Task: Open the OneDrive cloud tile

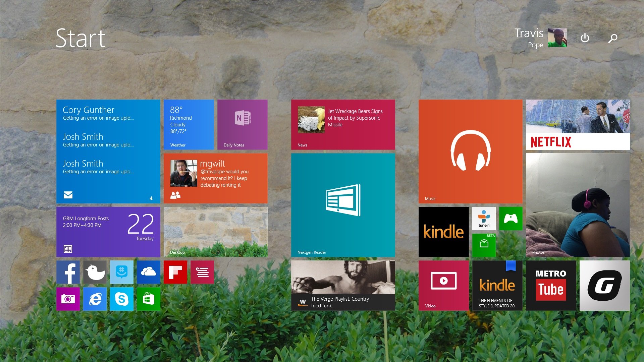Action: [x=149, y=272]
